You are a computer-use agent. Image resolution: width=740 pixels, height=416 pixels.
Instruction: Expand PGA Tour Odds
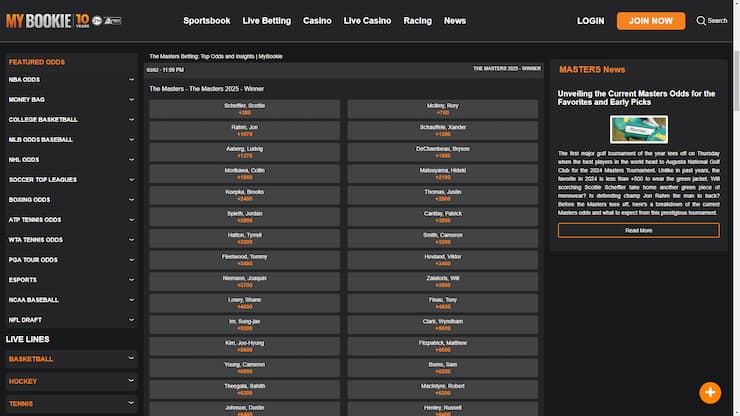click(x=71, y=260)
